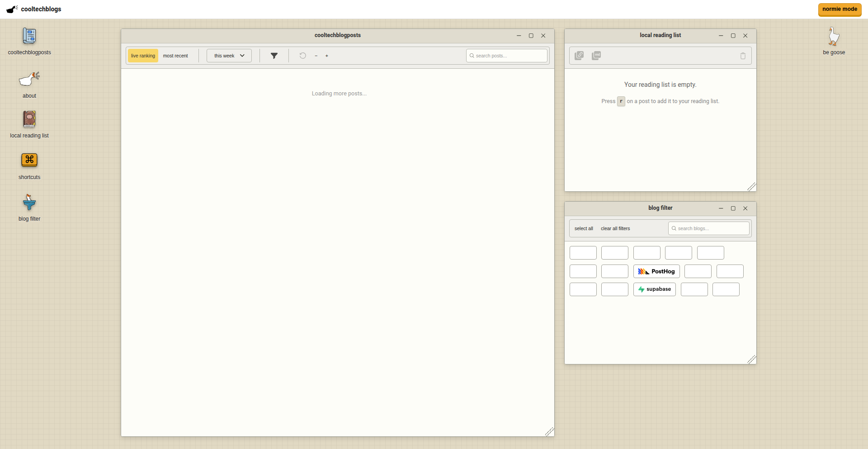The image size is (868, 449).
Task: Open the blog filter desktop icon
Action: point(29,202)
